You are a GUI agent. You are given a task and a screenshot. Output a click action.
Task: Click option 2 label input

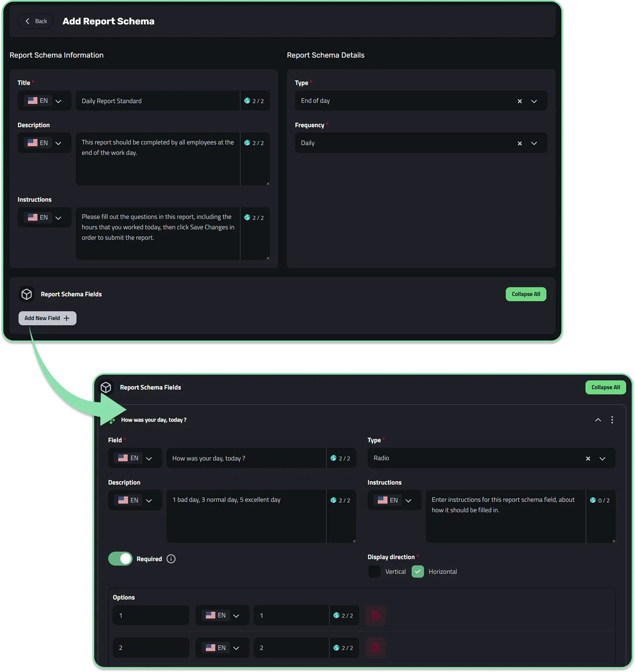coord(291,648)
